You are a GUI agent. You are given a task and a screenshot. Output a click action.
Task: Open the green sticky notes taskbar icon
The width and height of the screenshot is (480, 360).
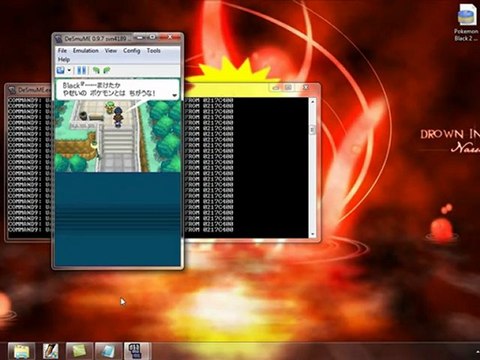tap(79, 351)
